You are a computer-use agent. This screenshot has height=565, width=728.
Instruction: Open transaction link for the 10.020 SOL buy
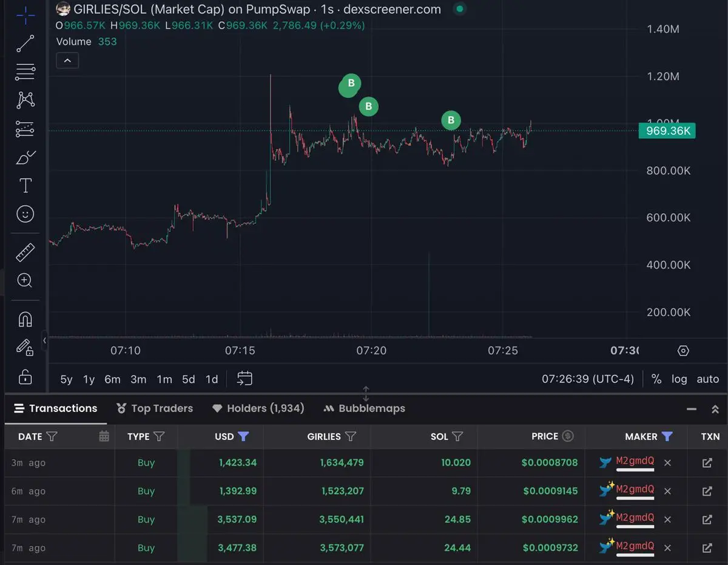[707, 463]
